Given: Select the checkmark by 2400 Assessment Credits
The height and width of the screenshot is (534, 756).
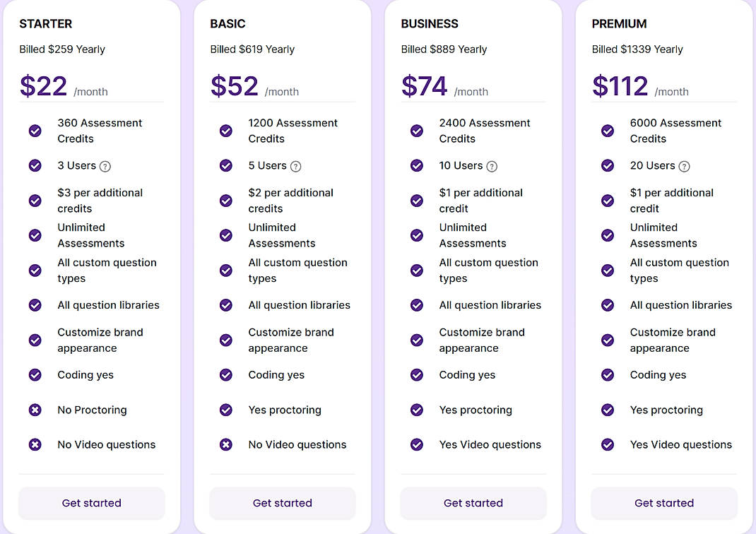Looking at the screenshot, I should pyautogui.click(x=416, y=131).
